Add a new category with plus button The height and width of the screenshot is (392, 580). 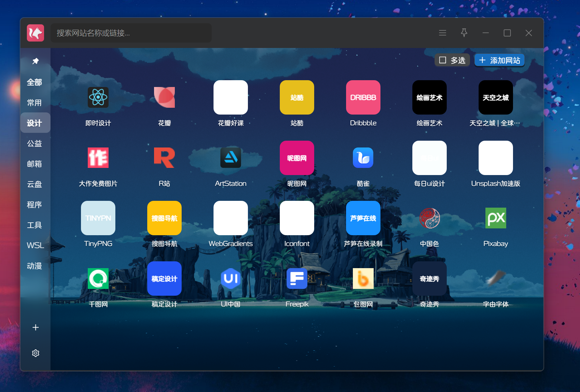(35, 328)
